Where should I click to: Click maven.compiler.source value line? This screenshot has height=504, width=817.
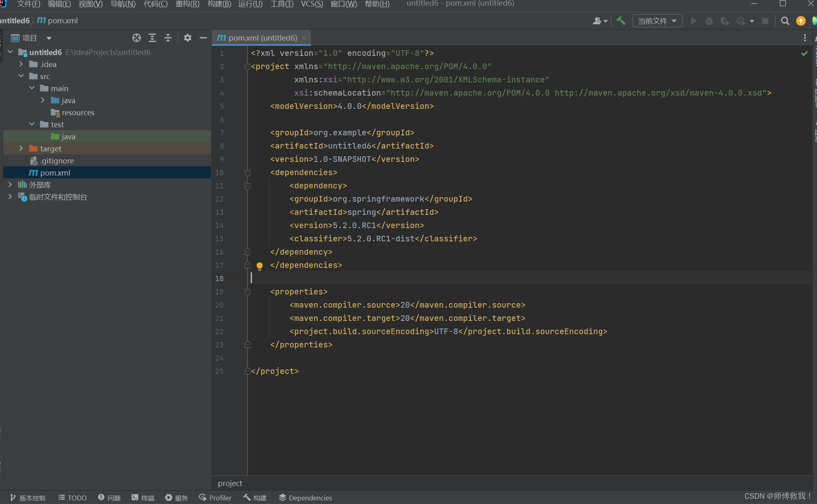click(x=407, y=305)
